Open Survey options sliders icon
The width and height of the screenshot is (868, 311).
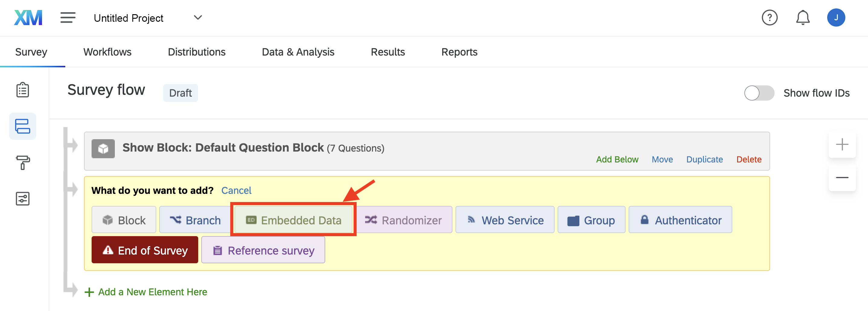tap(23, 199)
